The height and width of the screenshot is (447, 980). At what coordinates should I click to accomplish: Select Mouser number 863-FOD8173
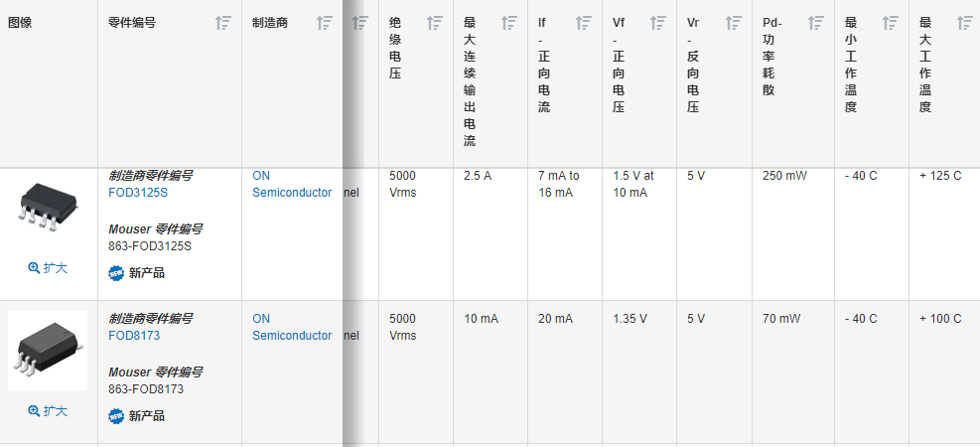(x=146, y=388)
